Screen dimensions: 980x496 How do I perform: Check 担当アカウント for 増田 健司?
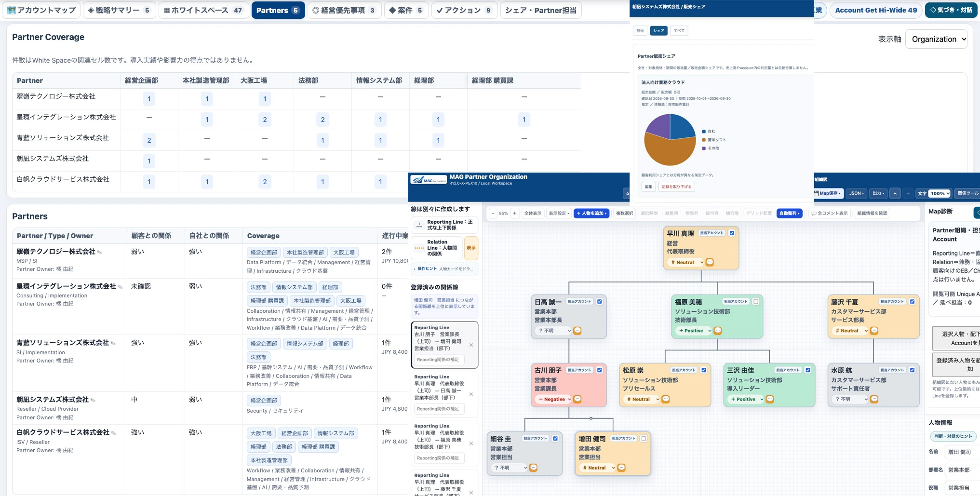pyautogui.click(x=644, y=439)
